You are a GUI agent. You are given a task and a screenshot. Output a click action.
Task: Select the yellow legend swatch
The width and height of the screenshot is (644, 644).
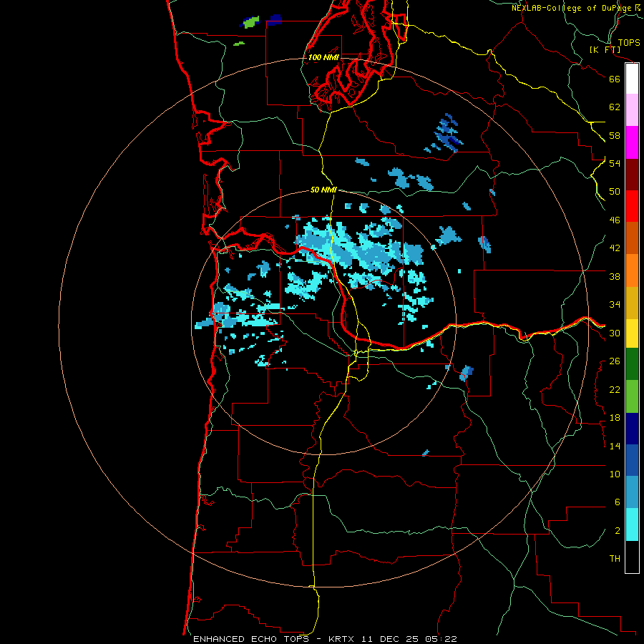tap(632, 333)
